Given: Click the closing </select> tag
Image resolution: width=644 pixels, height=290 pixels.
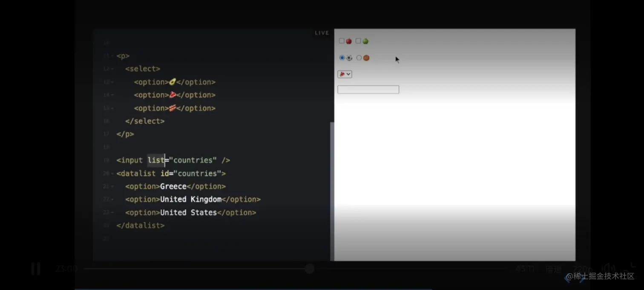Looking at the screenshot, I should click(145, 121).
